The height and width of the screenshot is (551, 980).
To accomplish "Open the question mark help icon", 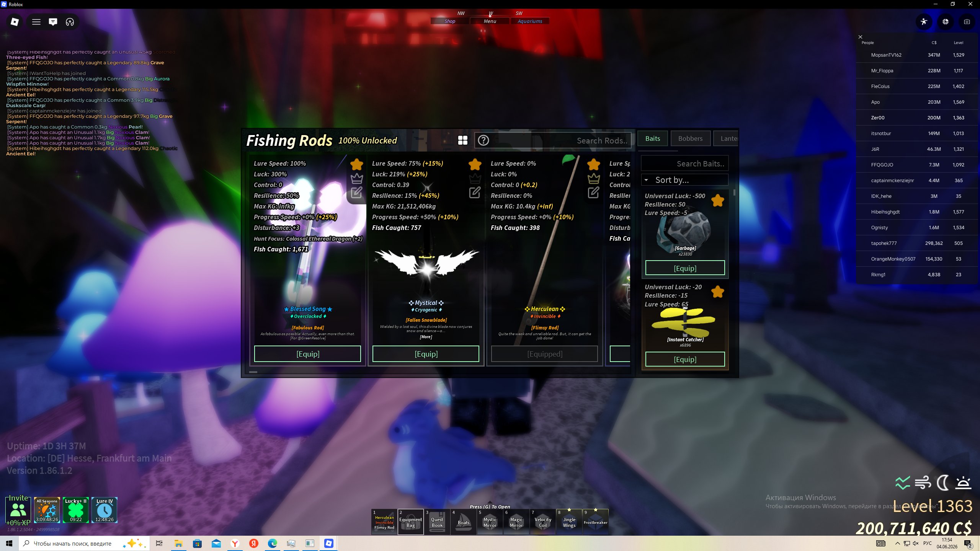I will (x=483, y=140).
